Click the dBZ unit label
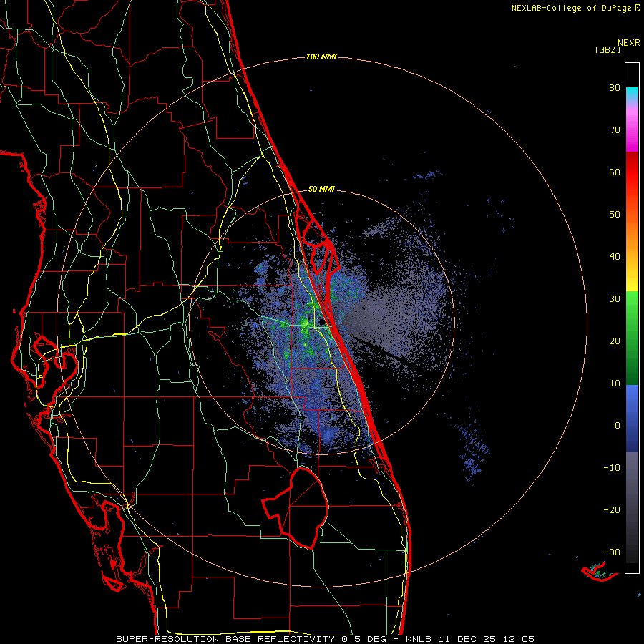The width and height of the screenshot is (644, 644). pos(608,50)
